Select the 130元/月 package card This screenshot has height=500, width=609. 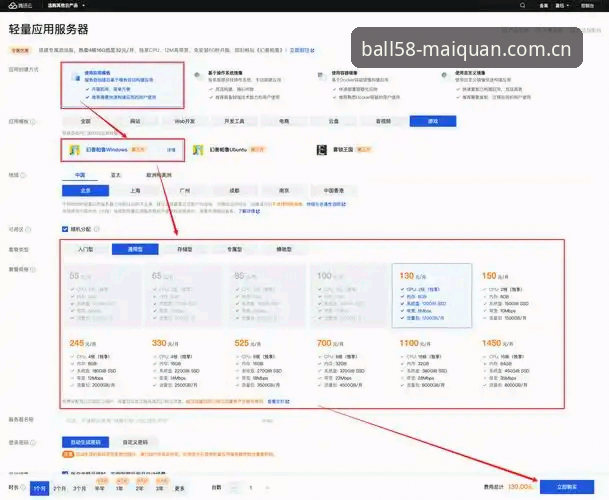pos(432,295)
